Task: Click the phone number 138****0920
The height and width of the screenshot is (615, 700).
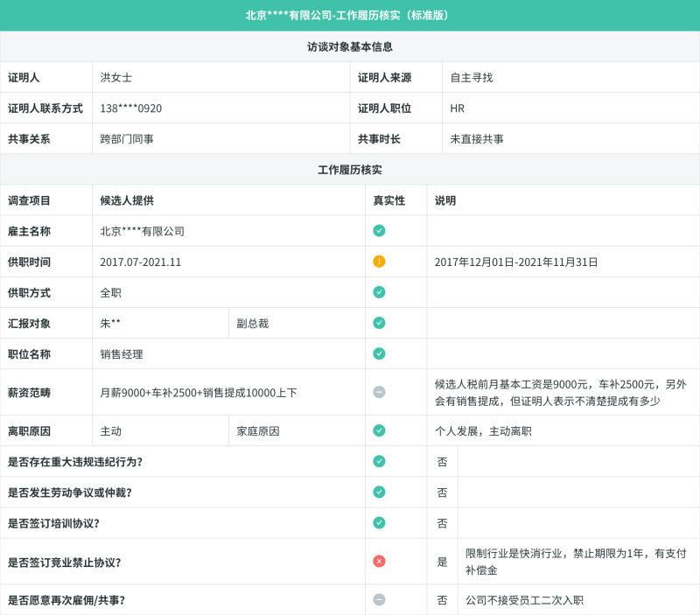Action: (x=130, y=108)
